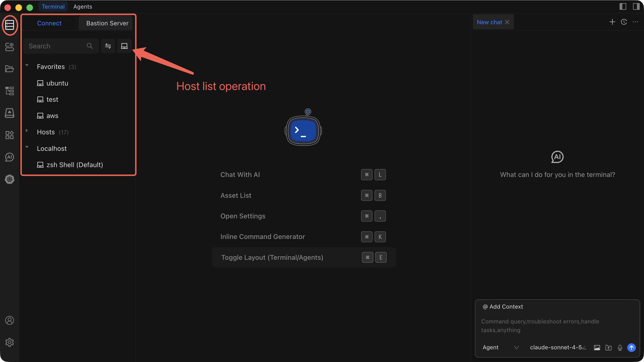This screenshot has width=644, height=362.
Task: Click the microphone voice input icon
Action: tap(620, 347)
